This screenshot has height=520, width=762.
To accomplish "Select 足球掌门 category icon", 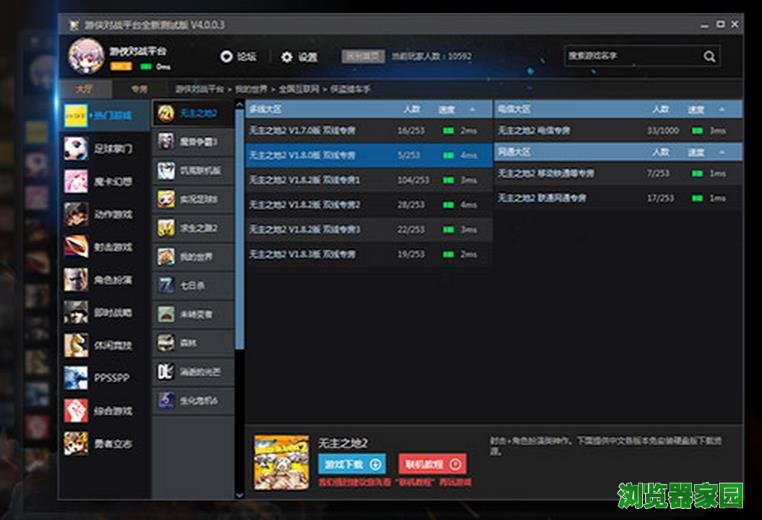I will coord(77,149).
